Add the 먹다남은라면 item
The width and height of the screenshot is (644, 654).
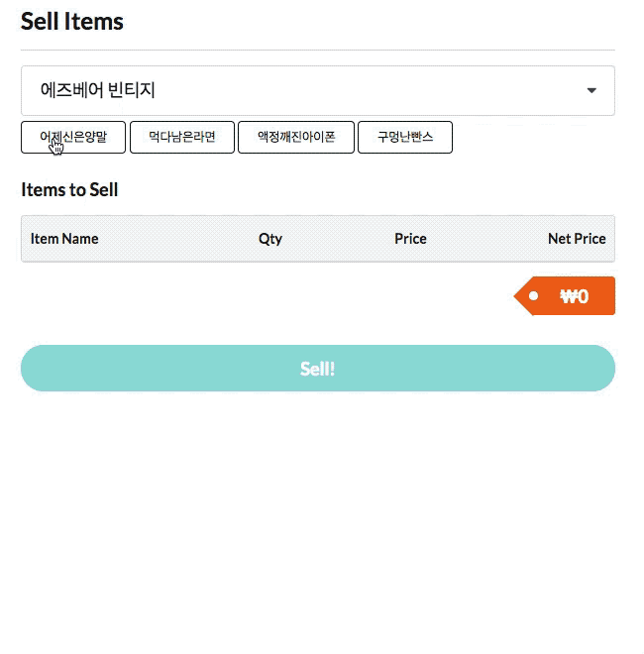tap(182, 138)
